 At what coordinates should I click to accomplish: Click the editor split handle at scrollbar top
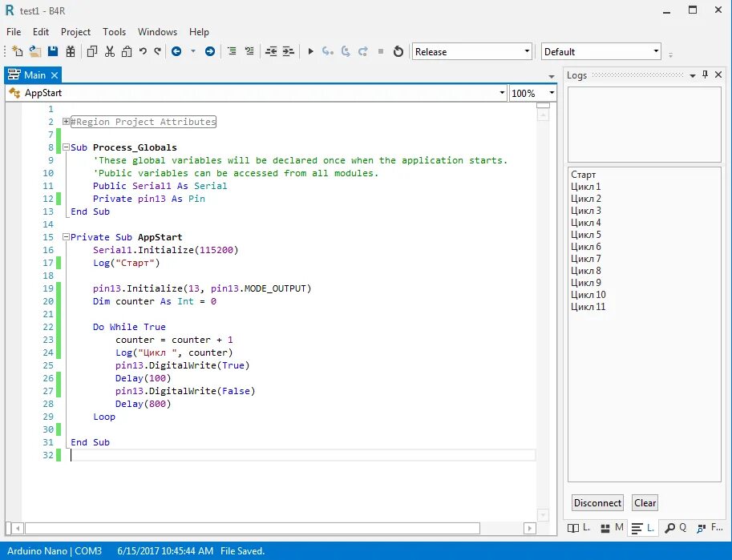coord(543,106)
